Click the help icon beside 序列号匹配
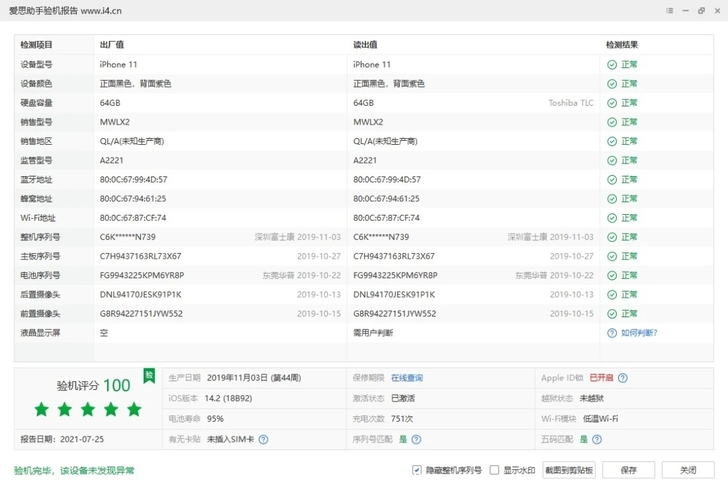 pos(416,439)
